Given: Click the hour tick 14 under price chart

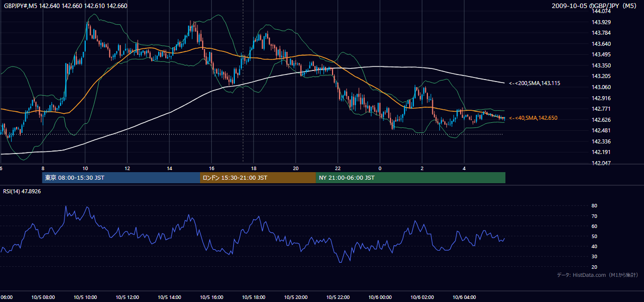Looking at the screenshot, I should 169,169.
